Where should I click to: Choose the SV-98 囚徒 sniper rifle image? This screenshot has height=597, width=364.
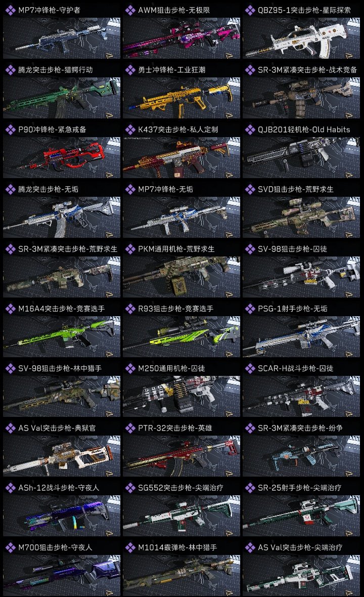301,277
